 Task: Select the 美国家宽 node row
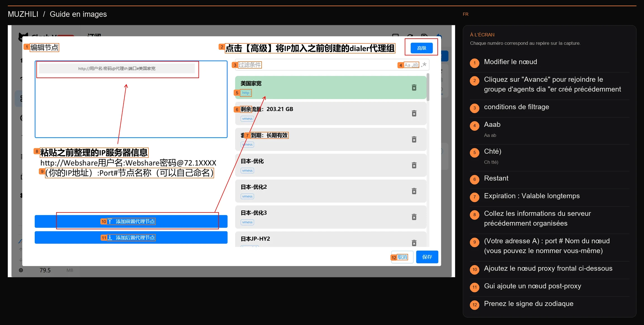331,88
